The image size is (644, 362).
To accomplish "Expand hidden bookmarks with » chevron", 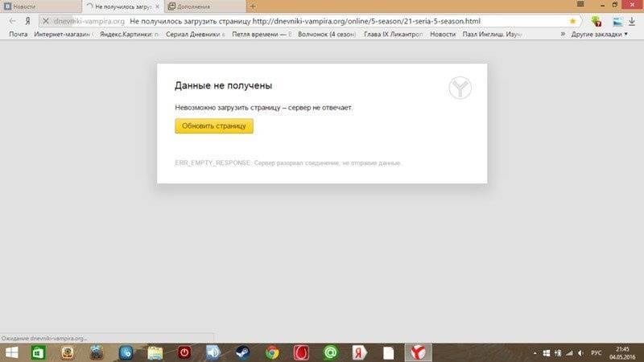I will pos(563,34).
